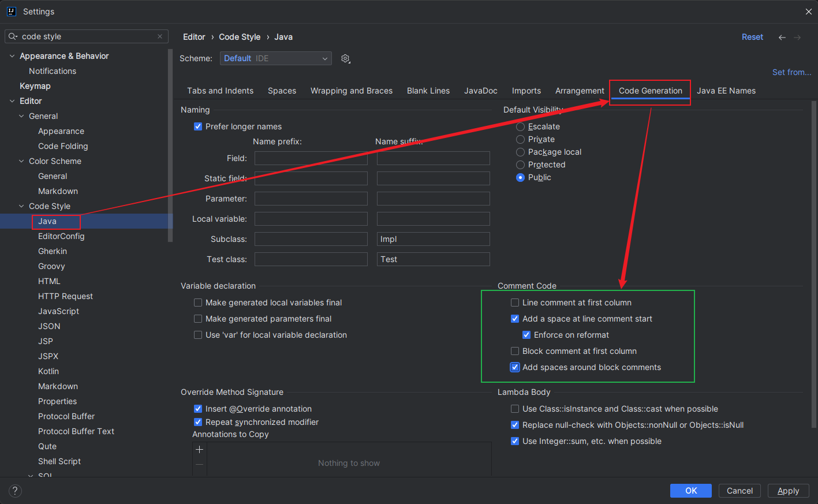Collapse the Code Style tree node

21,206
